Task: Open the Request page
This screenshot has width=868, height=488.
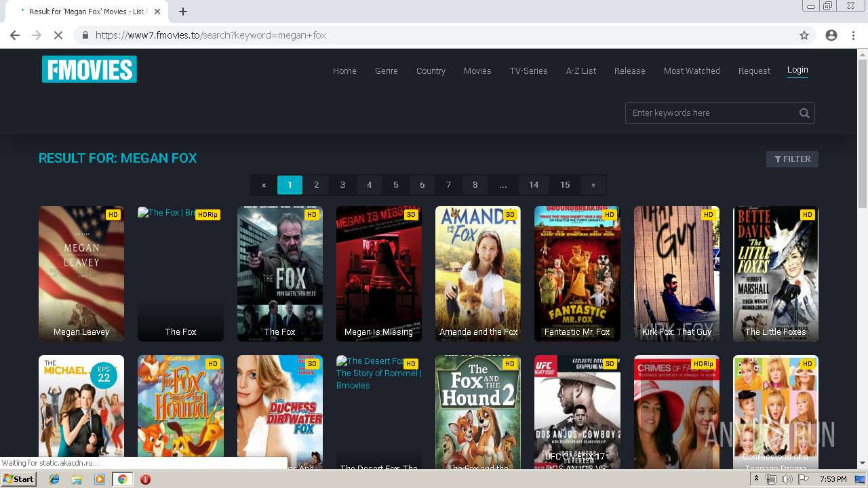Action: pyautogui.click(x=754, y=70)
